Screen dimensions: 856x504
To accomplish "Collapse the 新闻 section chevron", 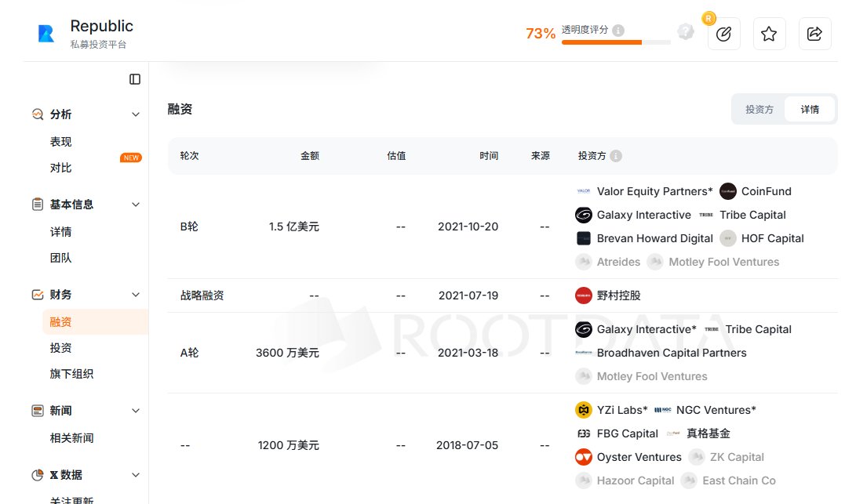I will (x=136, y=411).
